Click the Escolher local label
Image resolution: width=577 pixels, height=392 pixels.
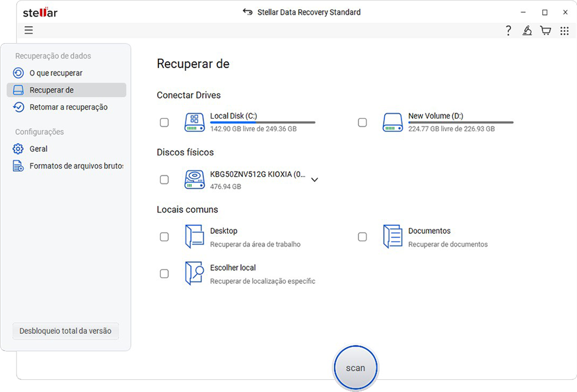(233, 268)
